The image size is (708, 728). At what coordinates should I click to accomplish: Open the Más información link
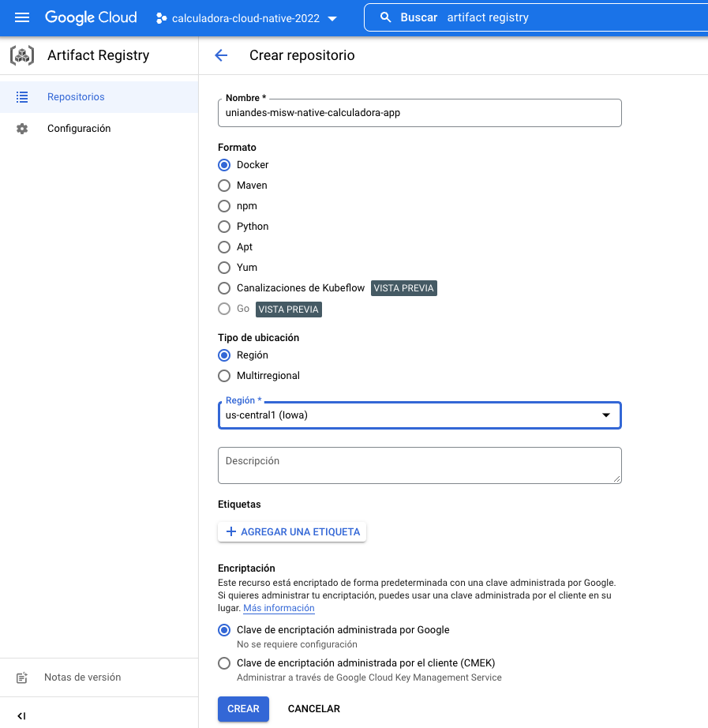pos(279,608)
